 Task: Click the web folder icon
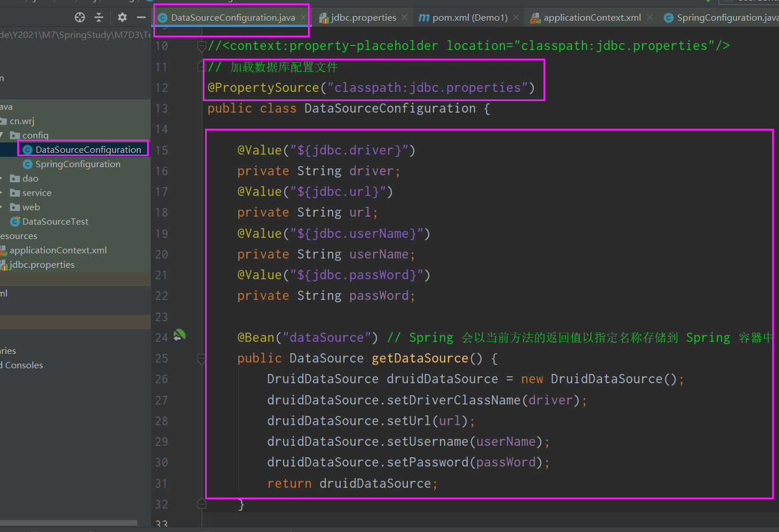pyautogui.click(x=15, y=207)
